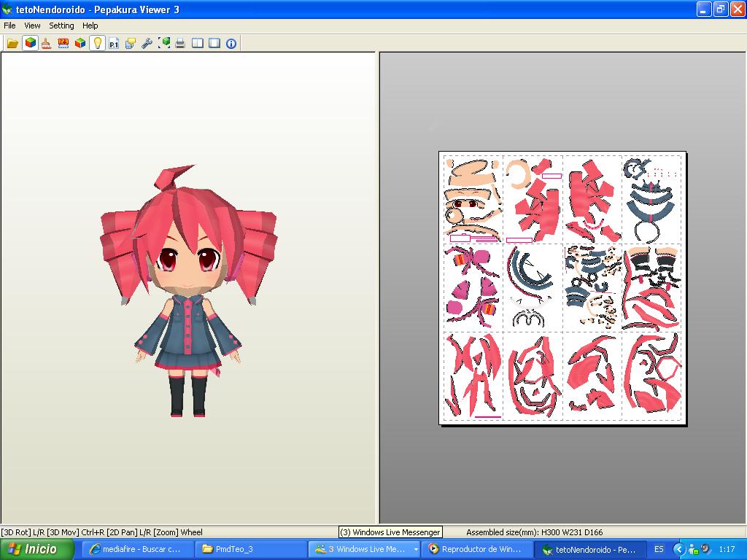Open the File menu

(9, 25)
